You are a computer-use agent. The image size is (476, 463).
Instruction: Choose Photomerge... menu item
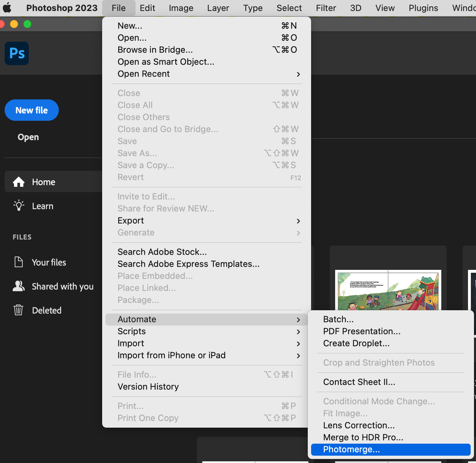coord(391,449)
